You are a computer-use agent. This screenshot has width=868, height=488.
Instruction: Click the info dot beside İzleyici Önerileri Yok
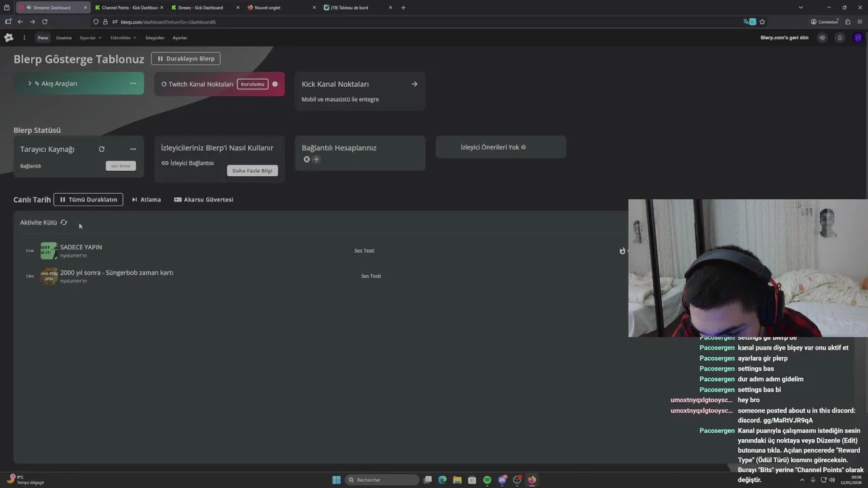(x=524, y=147)
